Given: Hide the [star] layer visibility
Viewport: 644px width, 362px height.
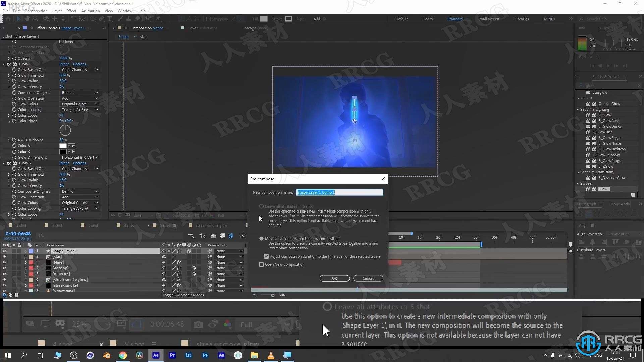Looking at the screenshot, I should (4, 257).
